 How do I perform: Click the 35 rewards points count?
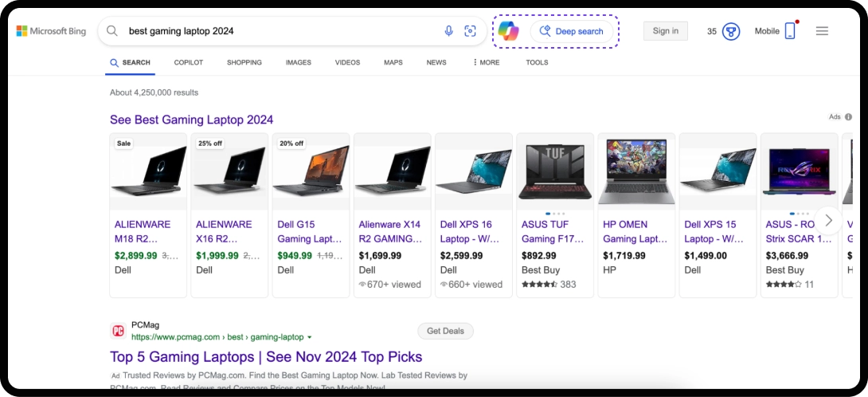pyautogui.click(x=712, y=32)
